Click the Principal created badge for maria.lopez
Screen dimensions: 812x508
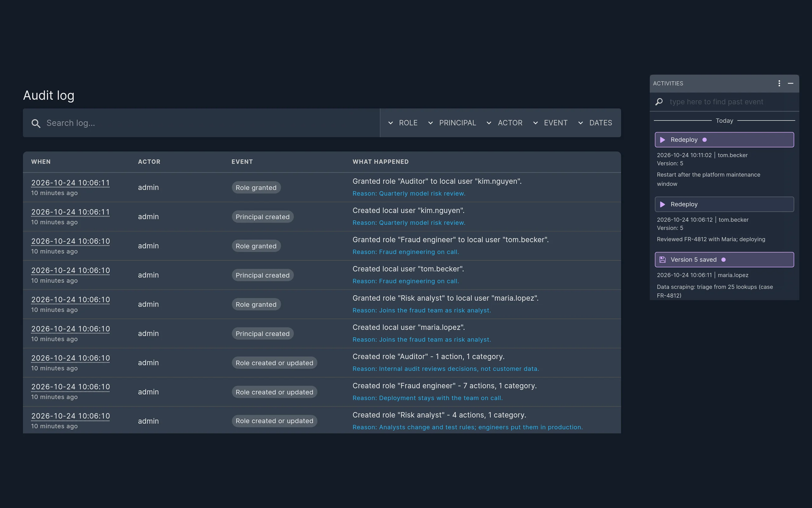tap(262, 334)
